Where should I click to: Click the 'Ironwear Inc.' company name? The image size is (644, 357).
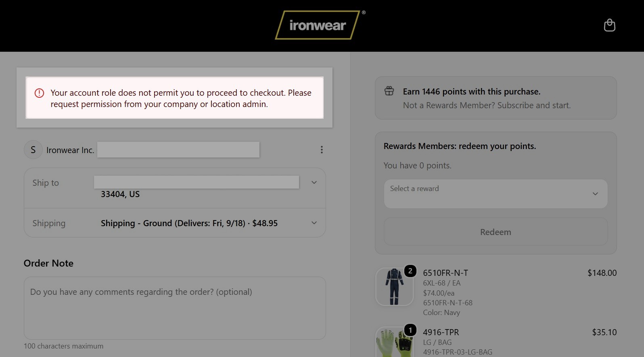tap(70, 150)
